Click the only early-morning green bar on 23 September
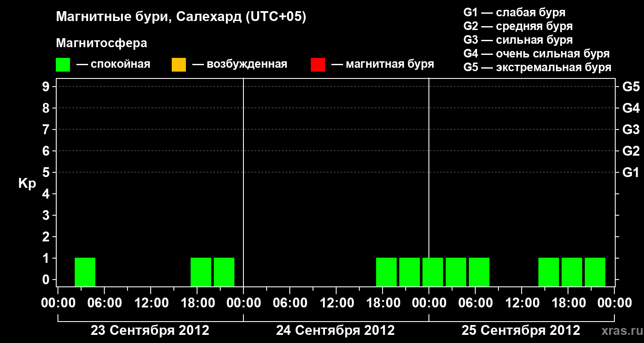Image resolution: width=644 pixels, height=343 pixels. (85, 272)
